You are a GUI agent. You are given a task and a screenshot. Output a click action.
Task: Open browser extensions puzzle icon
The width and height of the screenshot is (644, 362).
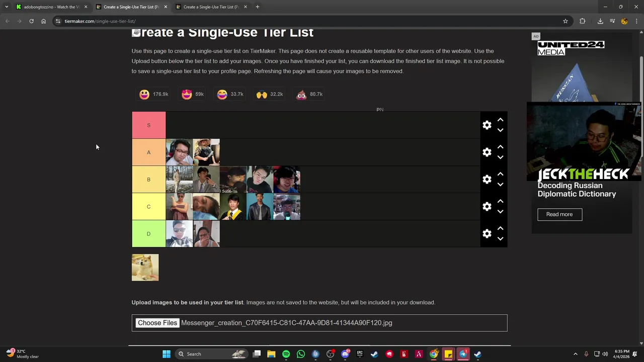(582, 21)
